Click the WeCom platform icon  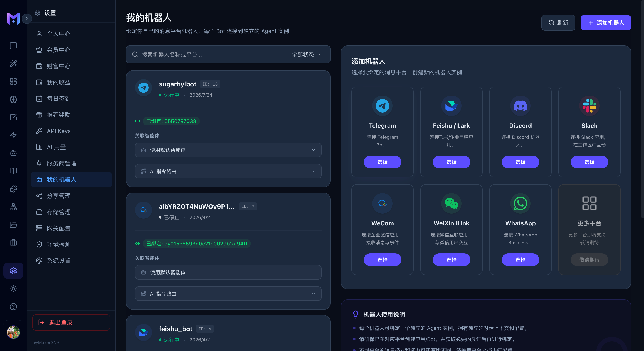pos(382,203)
